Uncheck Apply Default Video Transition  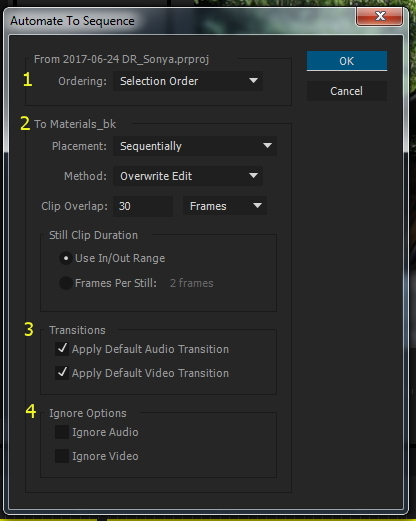pos(62,373)
